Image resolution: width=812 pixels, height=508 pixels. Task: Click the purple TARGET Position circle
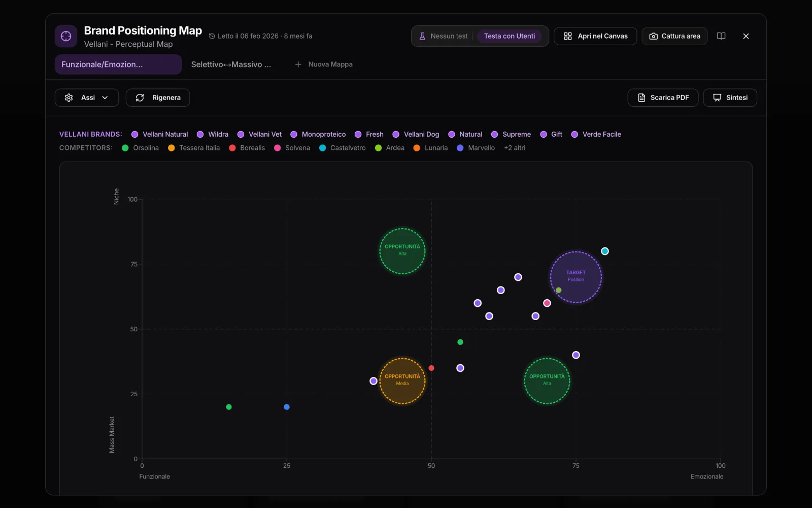click(576, 277)
